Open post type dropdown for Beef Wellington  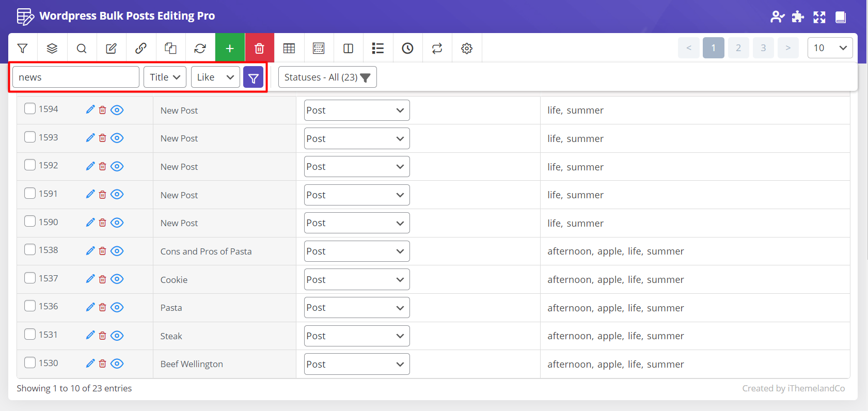[x=357, y=364]
